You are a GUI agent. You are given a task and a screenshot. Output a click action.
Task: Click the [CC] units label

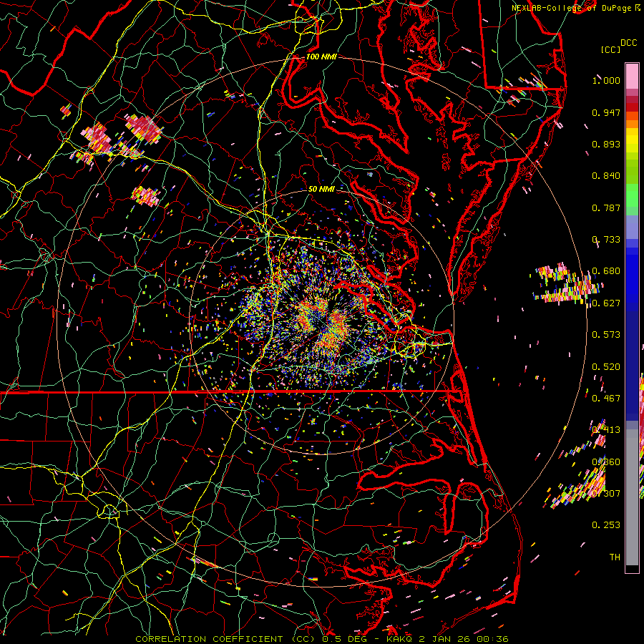click(610, 49)
